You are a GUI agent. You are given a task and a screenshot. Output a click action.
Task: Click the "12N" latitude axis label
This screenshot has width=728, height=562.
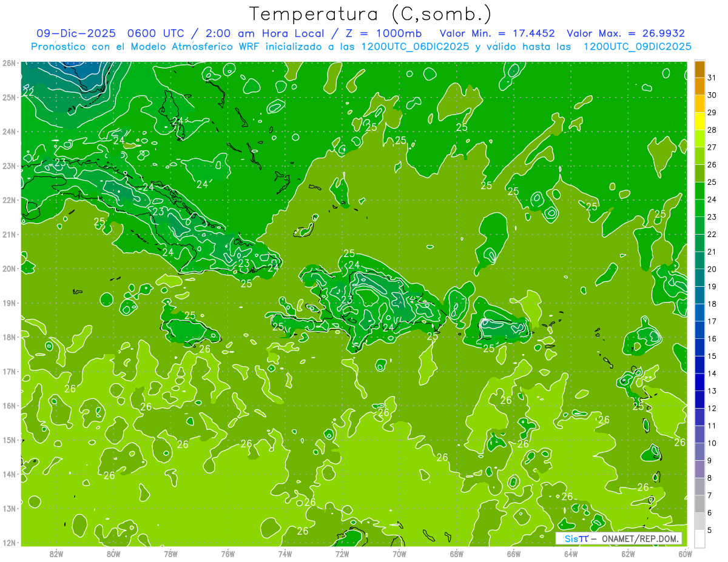8,543
